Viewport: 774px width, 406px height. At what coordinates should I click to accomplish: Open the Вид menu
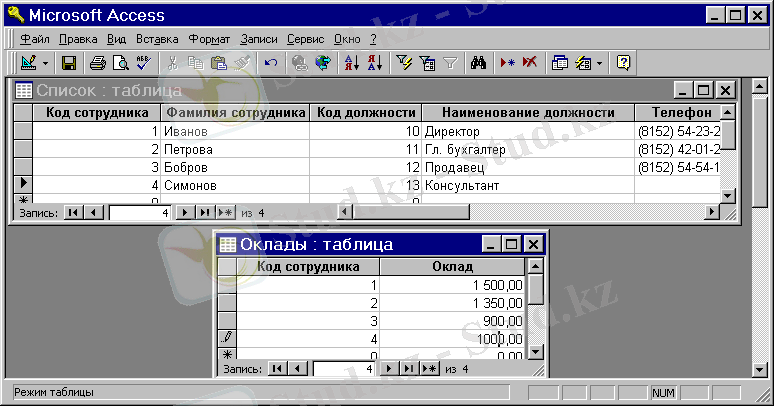point(116,39)
